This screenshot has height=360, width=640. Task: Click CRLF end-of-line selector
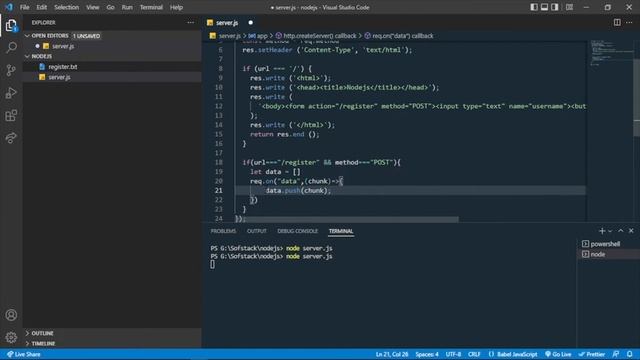[x=474, y=354]
